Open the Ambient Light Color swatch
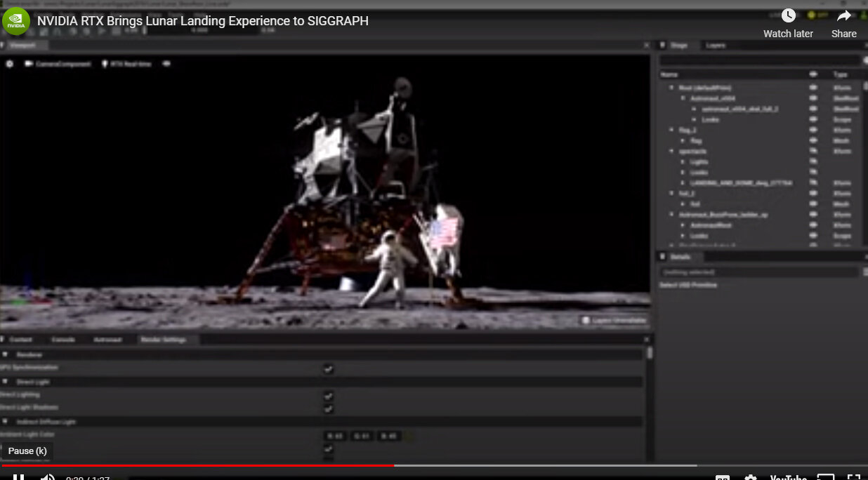The height and width of the screenshot is (480, 868). click(409, 436)
